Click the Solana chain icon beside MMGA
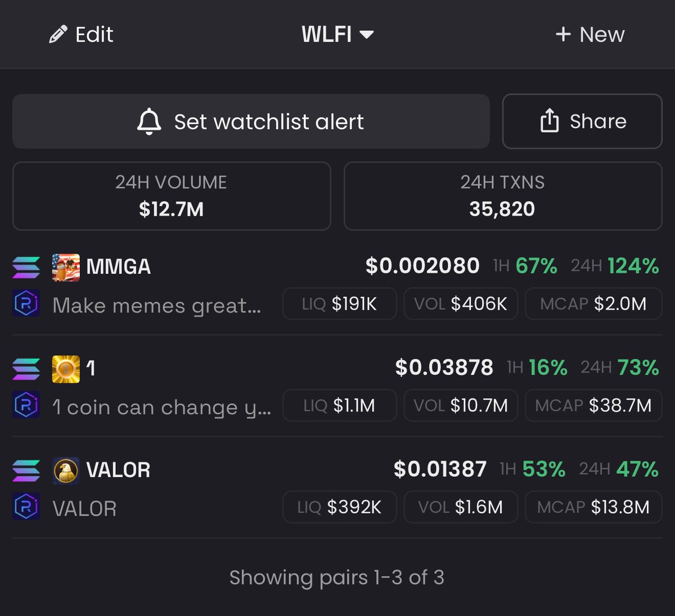This screenshot has width=675, height=616. [26, 267]
